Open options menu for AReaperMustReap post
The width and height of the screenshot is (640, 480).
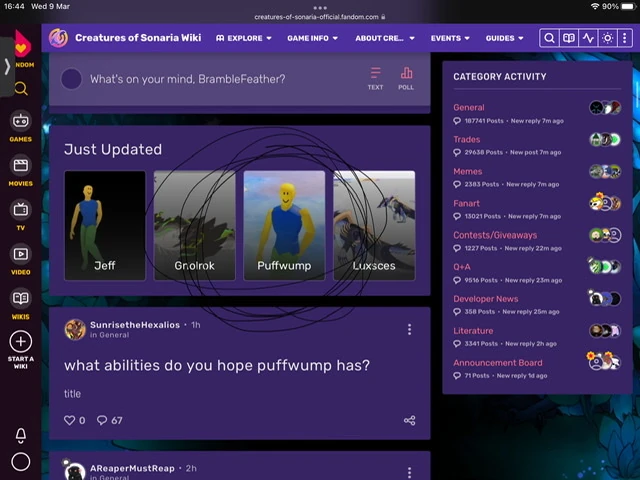tap(409, 472)
